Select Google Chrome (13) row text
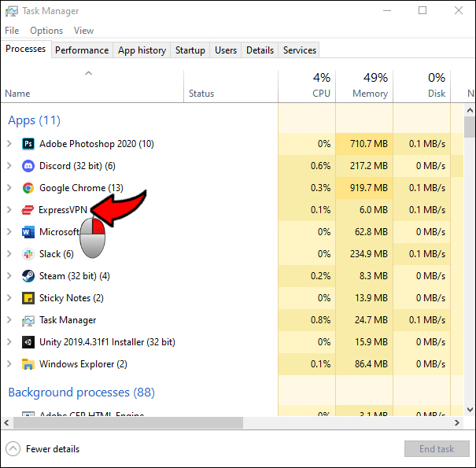This screenshot has width=476, height=468. point(81,188)
